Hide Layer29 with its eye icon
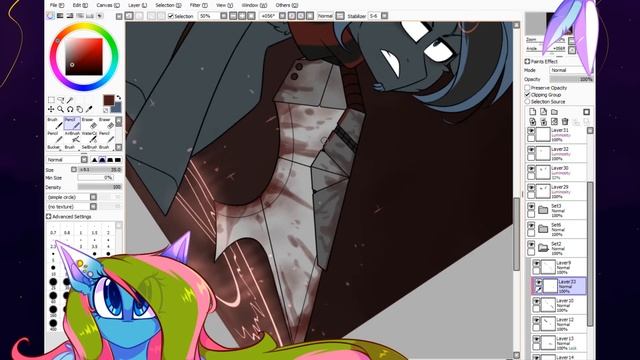Screen dimensions: 640x360 (531, 188)
